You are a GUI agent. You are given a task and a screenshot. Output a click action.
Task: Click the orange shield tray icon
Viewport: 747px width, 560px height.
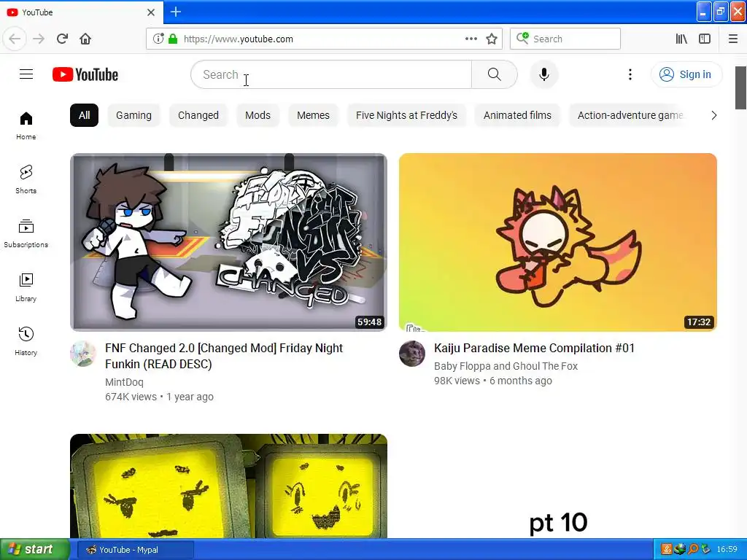667,550
